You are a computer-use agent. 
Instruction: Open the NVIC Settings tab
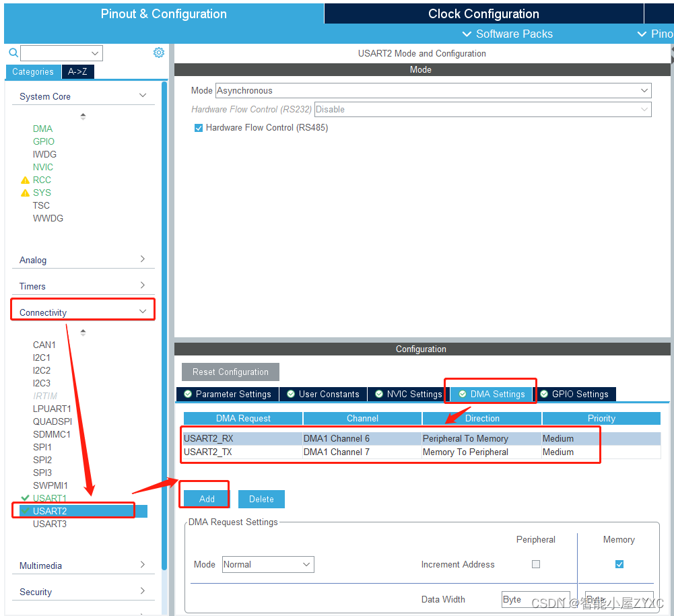click(x=408, y=395)
